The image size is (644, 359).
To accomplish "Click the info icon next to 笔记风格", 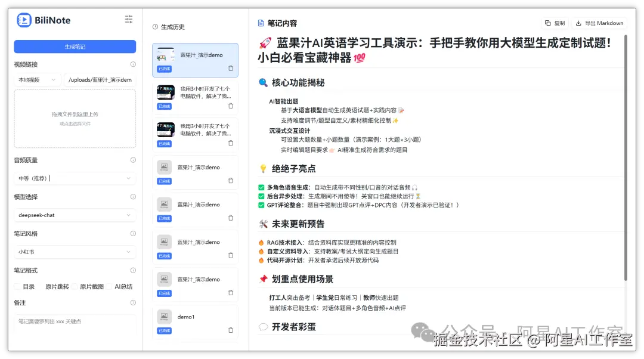I will tap(133, 233).
